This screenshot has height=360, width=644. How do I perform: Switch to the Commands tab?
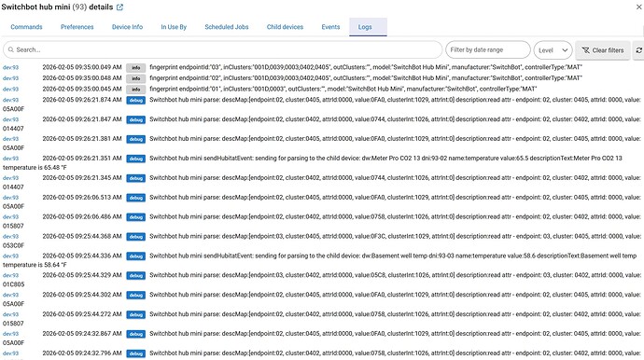[x=26, y=27]
